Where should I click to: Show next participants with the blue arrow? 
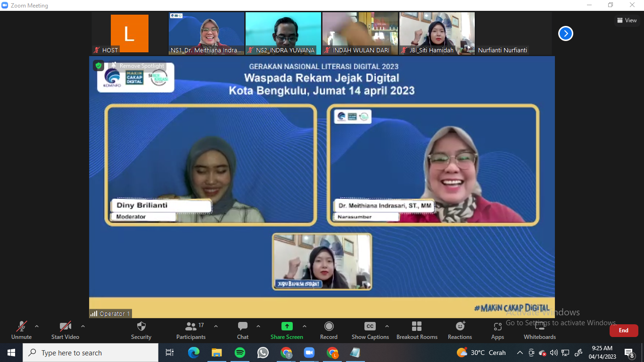pos(566,33)
